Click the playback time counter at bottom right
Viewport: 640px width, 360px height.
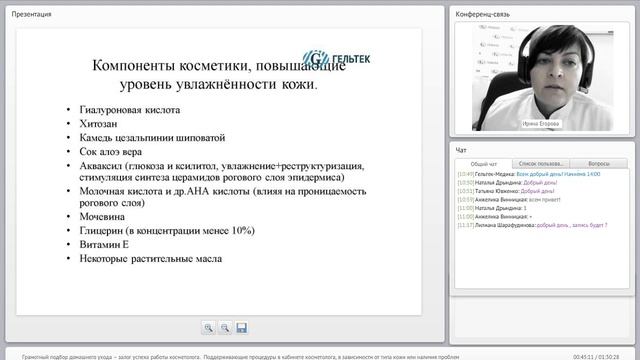596,357
